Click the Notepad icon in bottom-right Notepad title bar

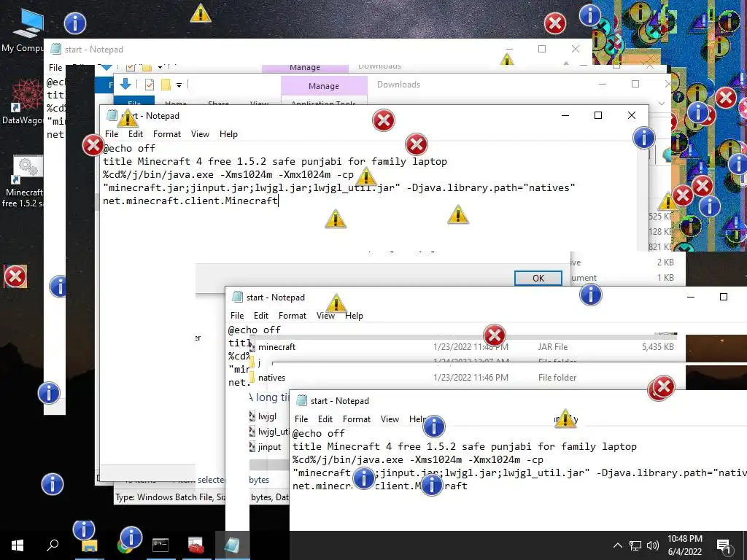click(301, 401)
